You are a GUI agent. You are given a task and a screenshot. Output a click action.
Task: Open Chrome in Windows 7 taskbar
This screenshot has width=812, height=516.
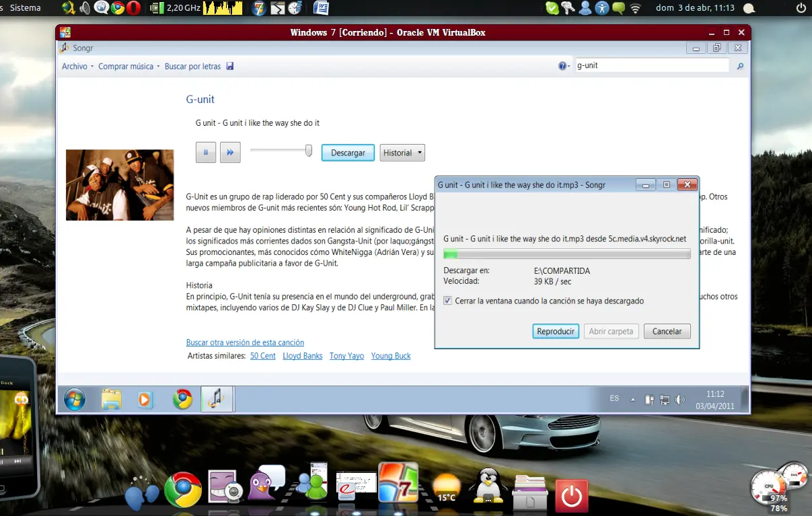point(182,400)
